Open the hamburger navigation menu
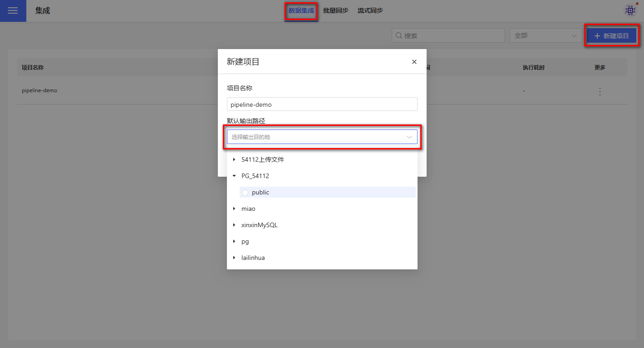 (x=13, y=10)
